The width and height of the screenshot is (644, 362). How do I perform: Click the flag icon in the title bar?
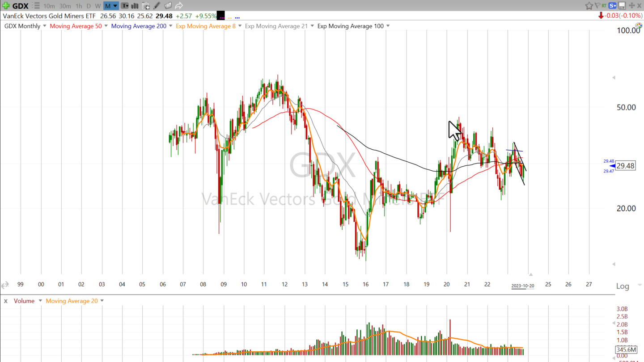[597, 6]
